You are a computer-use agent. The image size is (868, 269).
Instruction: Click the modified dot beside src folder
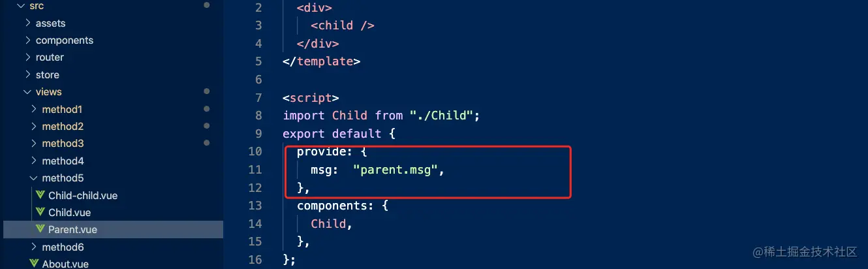[x=207, y=5]
